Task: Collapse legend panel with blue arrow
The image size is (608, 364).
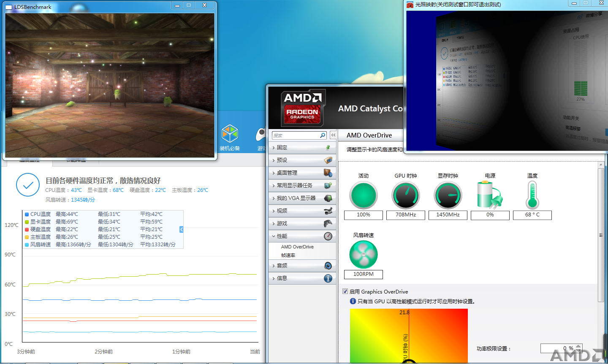Action: 181,229
